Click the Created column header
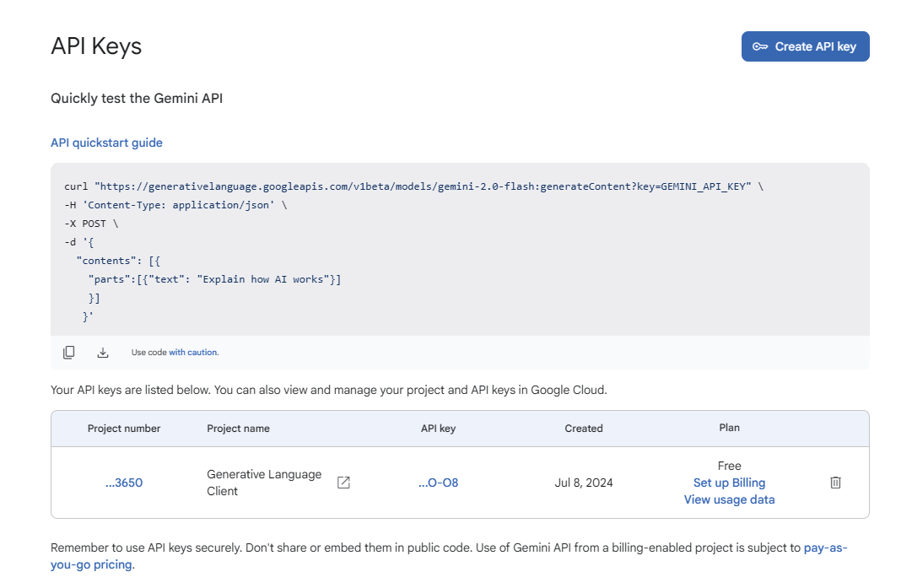 (584, 429)
